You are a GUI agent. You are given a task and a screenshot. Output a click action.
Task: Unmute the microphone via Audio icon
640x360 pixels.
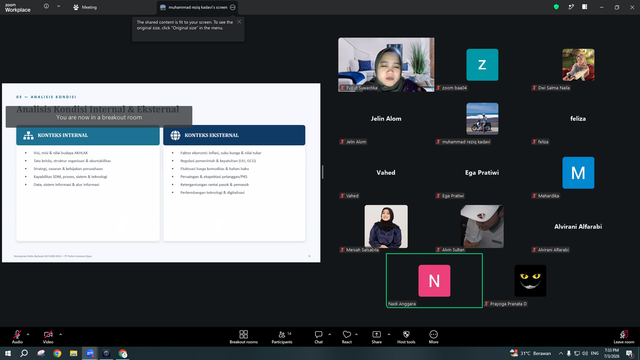tap(17, 337)
